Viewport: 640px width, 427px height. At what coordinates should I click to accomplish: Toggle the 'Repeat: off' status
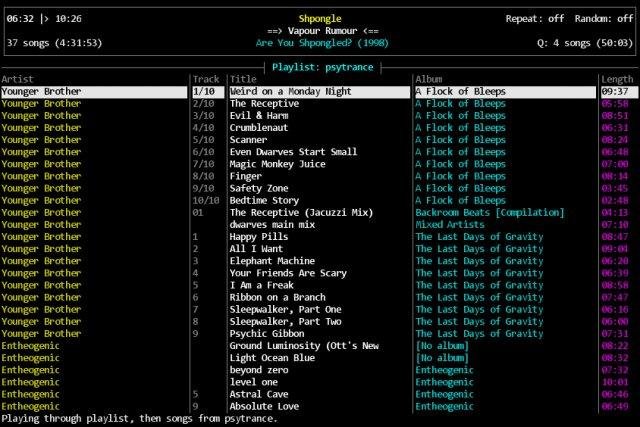coord(535,19)
